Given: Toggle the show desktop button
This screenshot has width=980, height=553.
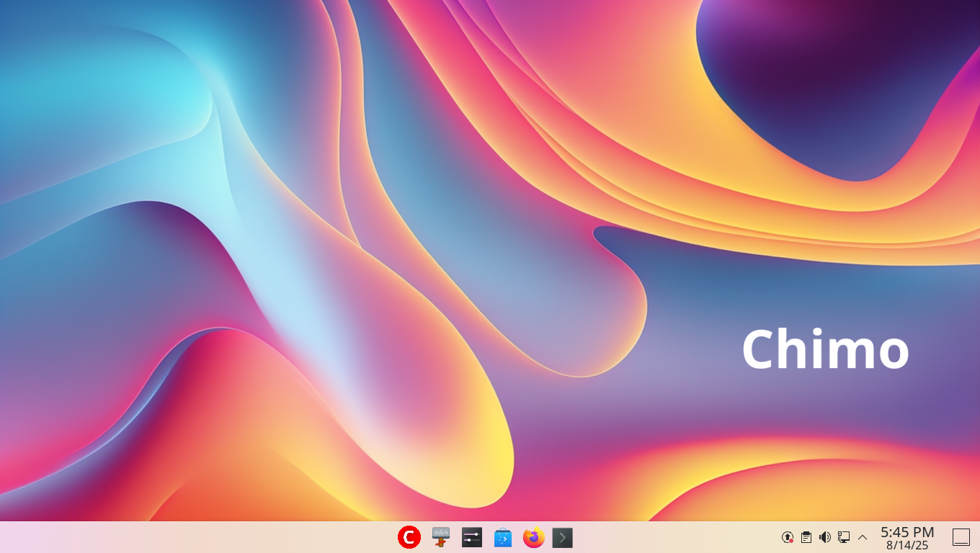Looking at the screenshot, I should click(x=961, y=537).
